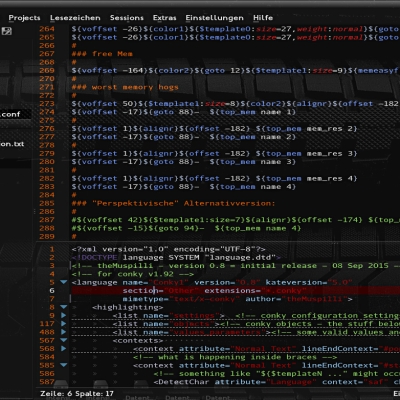Click the 'Perspektivische Alternativversion' comment line
This screenshot has width=400, height=400.
(x=173, y=203)
